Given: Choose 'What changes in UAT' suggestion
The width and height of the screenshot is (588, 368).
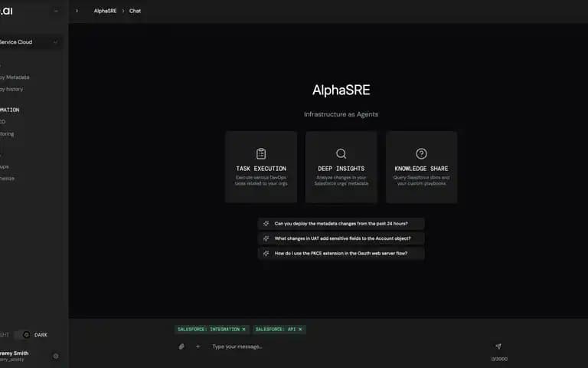Looking at the screenshot, I should (x=341, y=238).
